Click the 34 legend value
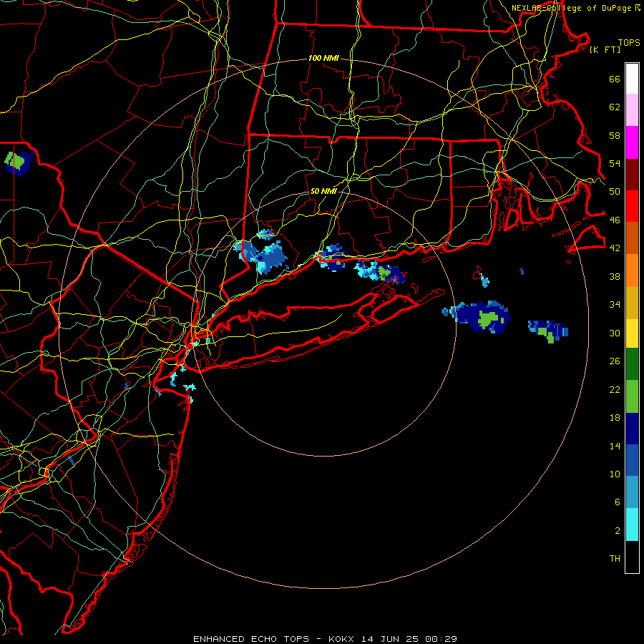 point(615,305)
